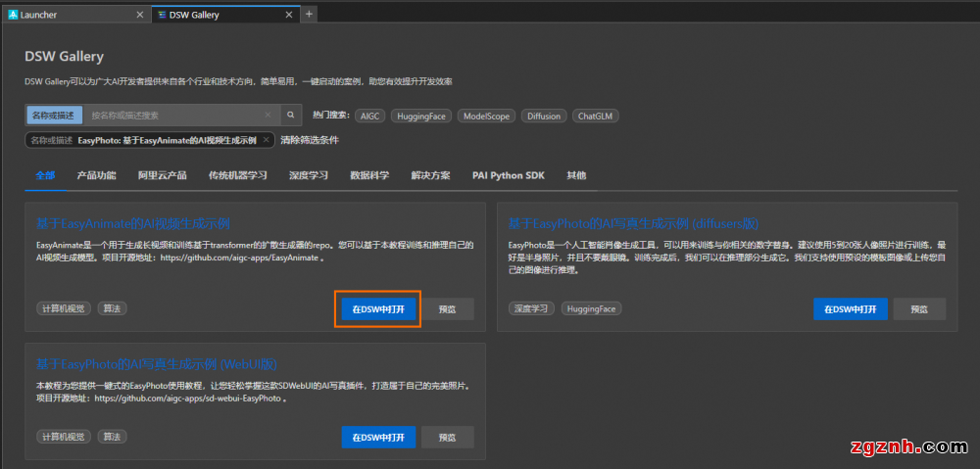The width and height of the screenshot is (980, 469).
Task: Preview the EasyPhoto diffusers example
Action: pos(919,308)
